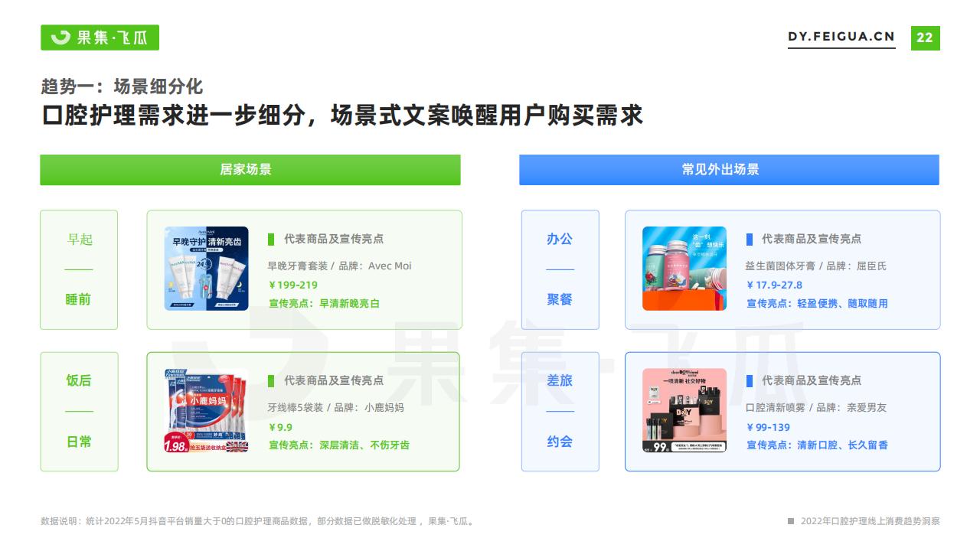Click the 屈臣氏 probiotic toothpaste image
Screen dimensions: 980x551
tap(684, 269)
